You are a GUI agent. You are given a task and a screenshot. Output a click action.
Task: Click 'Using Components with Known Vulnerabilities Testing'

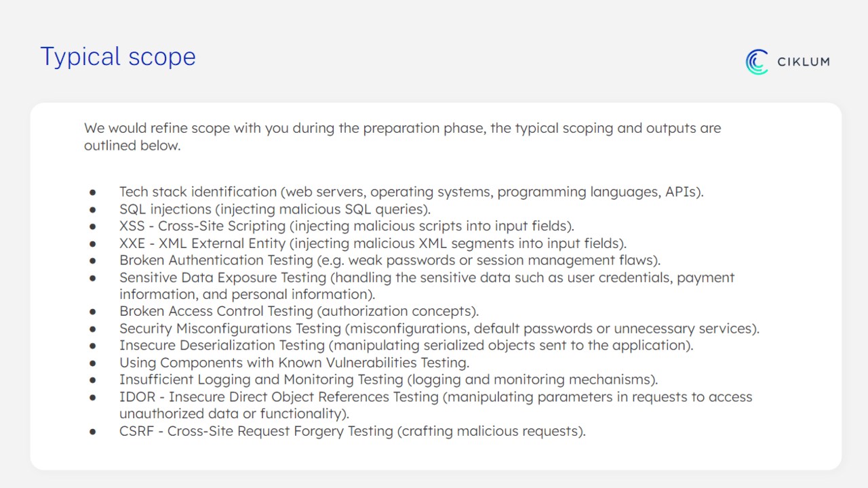click(294, 363)
